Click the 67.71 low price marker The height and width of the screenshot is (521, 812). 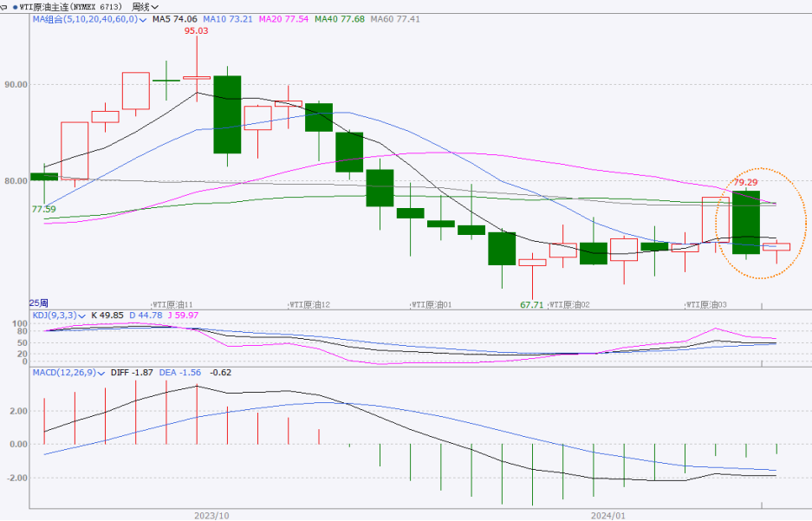(531, 304)
